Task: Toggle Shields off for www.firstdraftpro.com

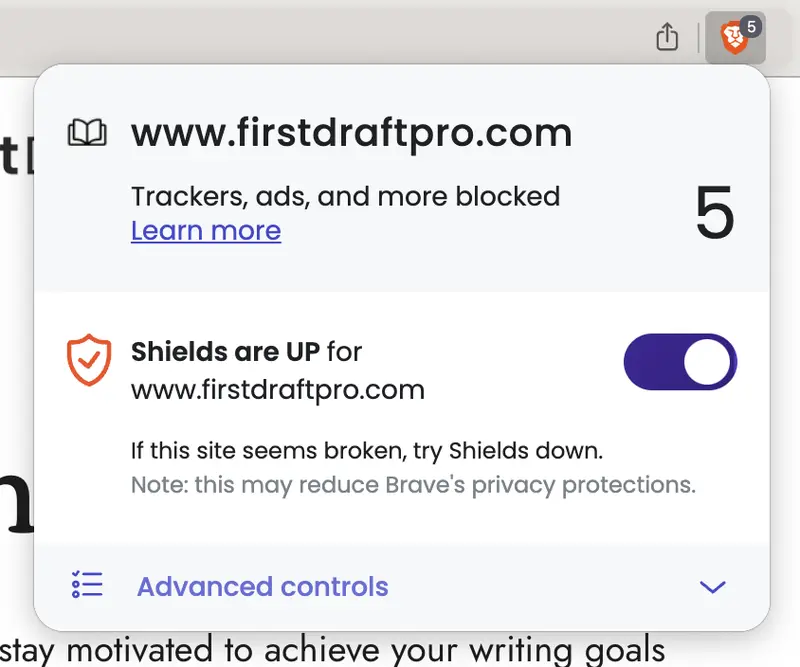Action: 680,361
